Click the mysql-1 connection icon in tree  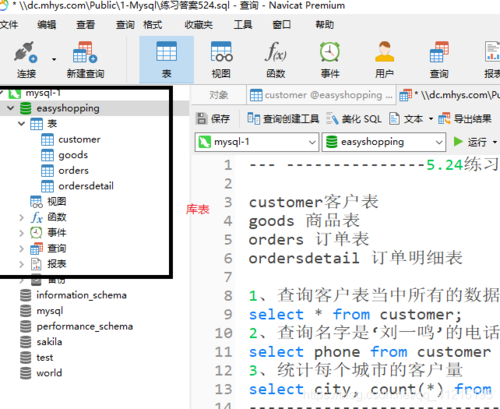[x=14, y=93]
